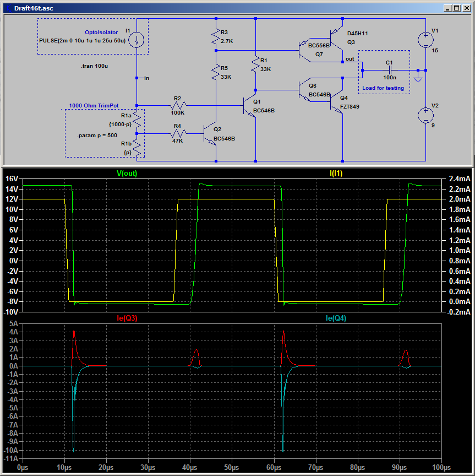Click the 'in' net label

pos(146,78)
